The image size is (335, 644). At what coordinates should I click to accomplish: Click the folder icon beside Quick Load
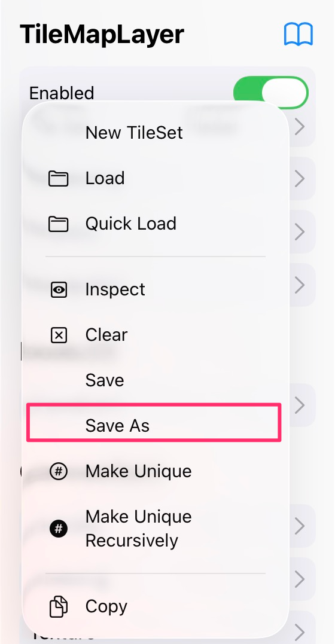(x=59, y=224)
